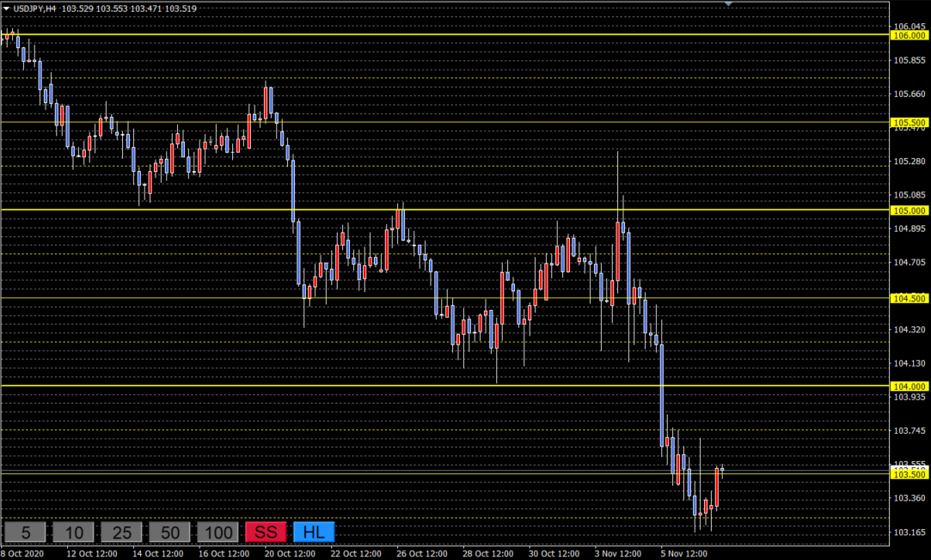This screenshot has height=560, width=931.
Task: Click the yellow 104.500 price label
Action: pos(910,298)
